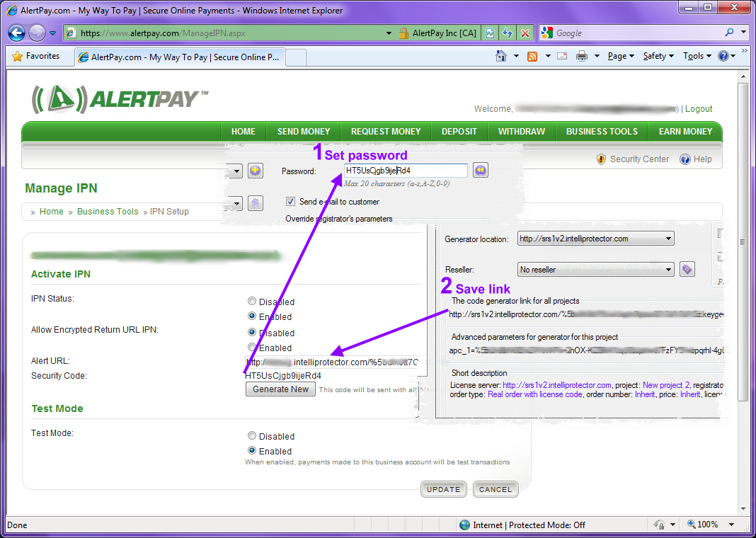Screen dimensions: 756x538
Task: Open the Tools menu
Action: point(697,56)
